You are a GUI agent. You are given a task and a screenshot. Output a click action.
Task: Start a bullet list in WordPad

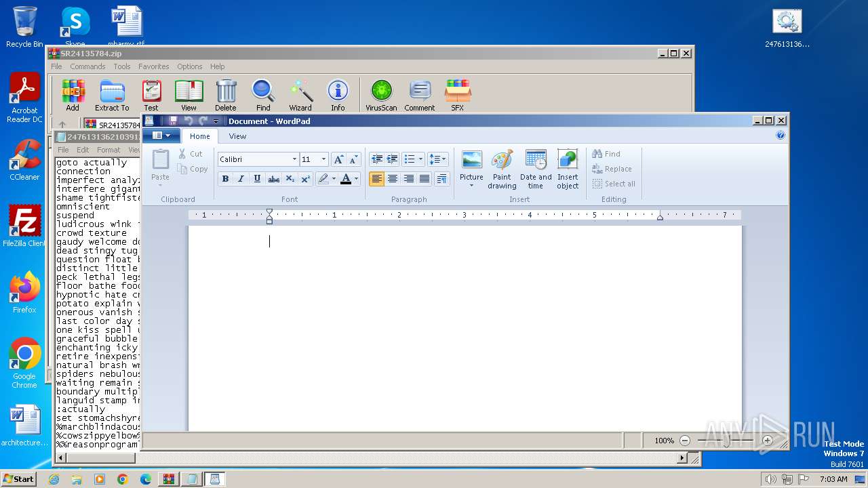click(409, 159)
